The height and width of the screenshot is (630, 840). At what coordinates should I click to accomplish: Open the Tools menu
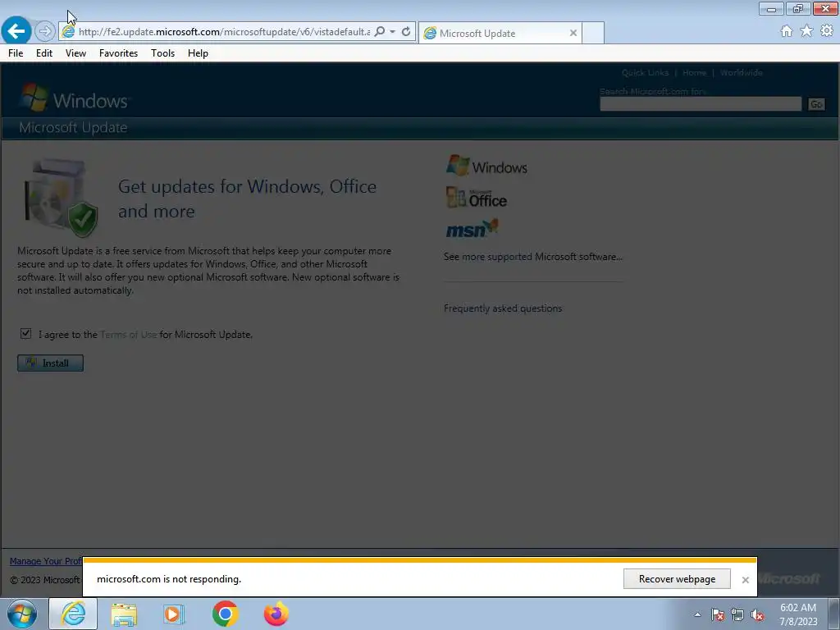163,53
